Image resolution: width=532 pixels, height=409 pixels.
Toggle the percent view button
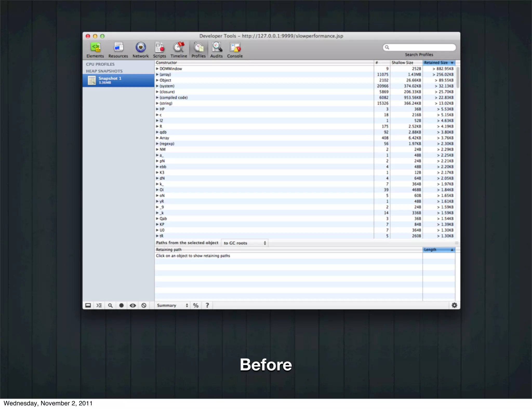196,305
